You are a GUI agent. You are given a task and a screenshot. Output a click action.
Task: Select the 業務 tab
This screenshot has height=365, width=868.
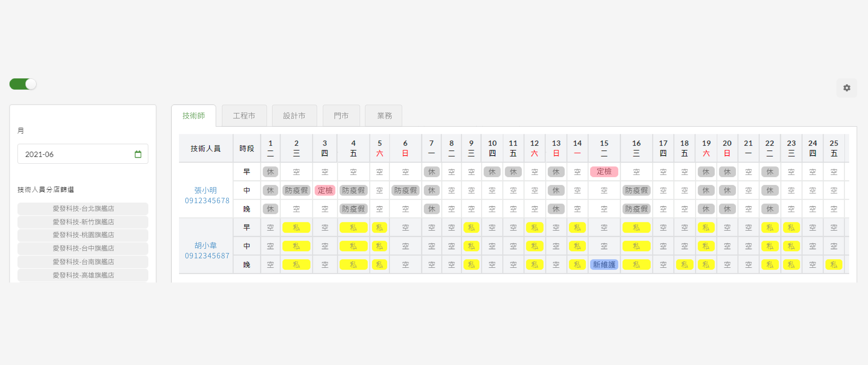pos(384,116)
